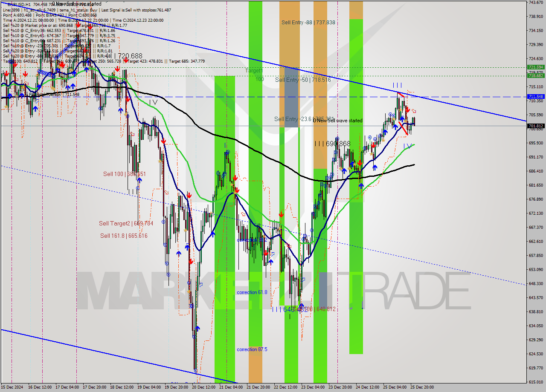Click the 'Sell Entry -50 | 718.516' label
The image size is (546, 392).
[303, 80]
